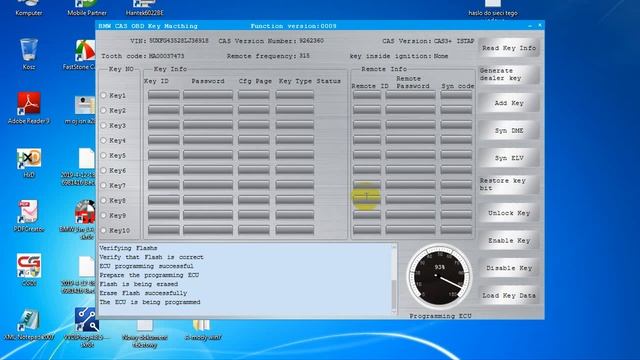The height and width of the screenshot is (360, 640).
Task: Click the Key1 Key ID field
Action: [164, 95]
